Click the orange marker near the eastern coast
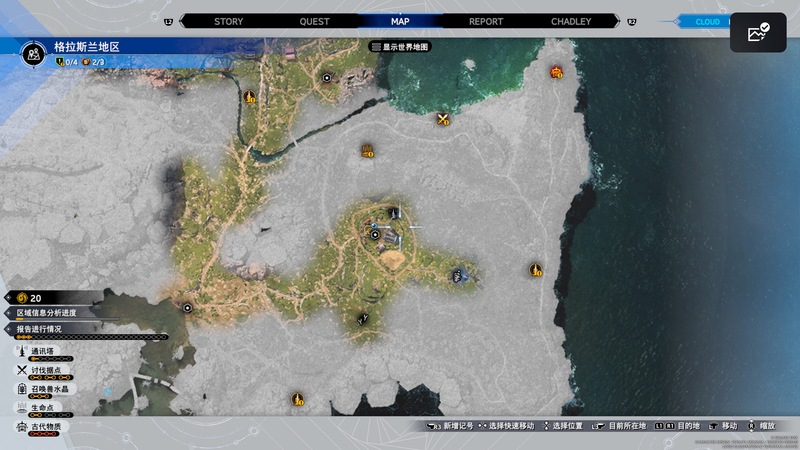Viewport: 800px width, 450px height. coord(536,270)
